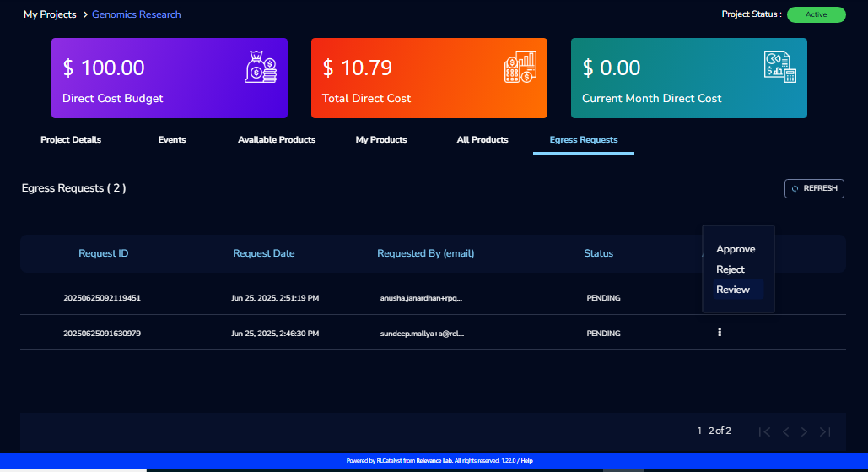Go to previous page arrow

tap(785, 431)
